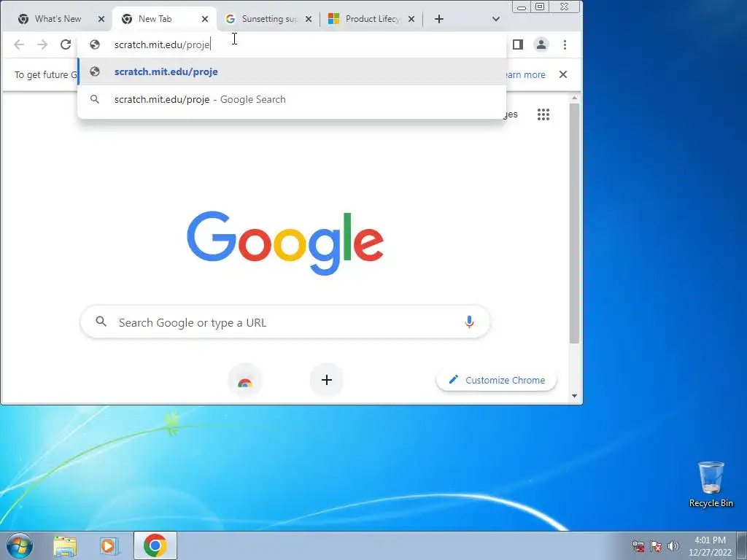Click the Back navigation arrow
The width and height of the screenshot is (747, 560).
(19, 44)
